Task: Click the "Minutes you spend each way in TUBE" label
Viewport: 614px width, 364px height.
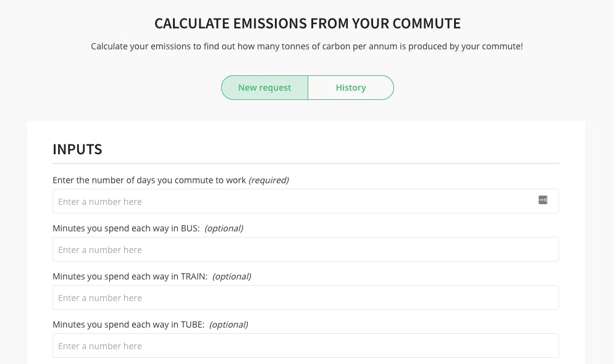Action: (x=128, y=325)
